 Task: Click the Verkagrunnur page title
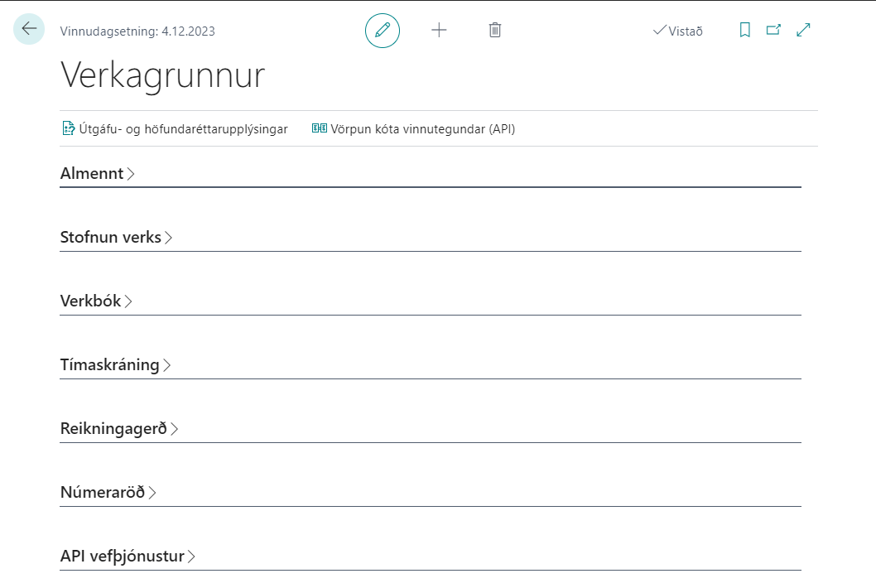[162, 75]
